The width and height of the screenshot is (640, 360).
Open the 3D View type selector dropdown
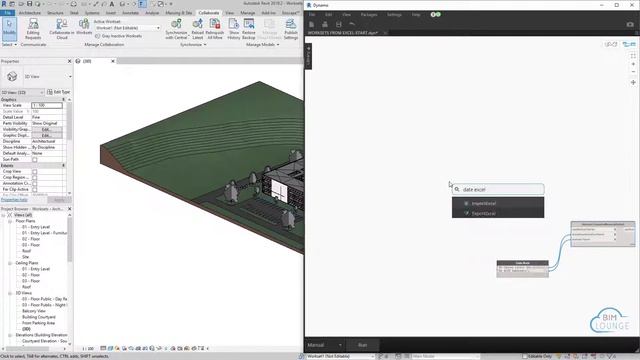click(70, 77)
